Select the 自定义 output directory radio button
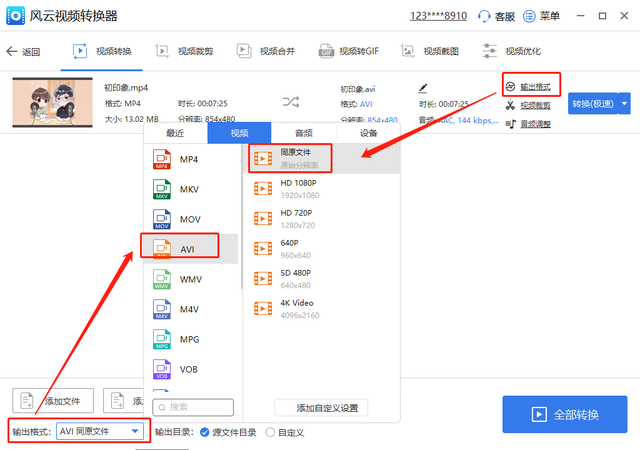The height and width of the screenshot is (450, 640). tap(271, 432)
